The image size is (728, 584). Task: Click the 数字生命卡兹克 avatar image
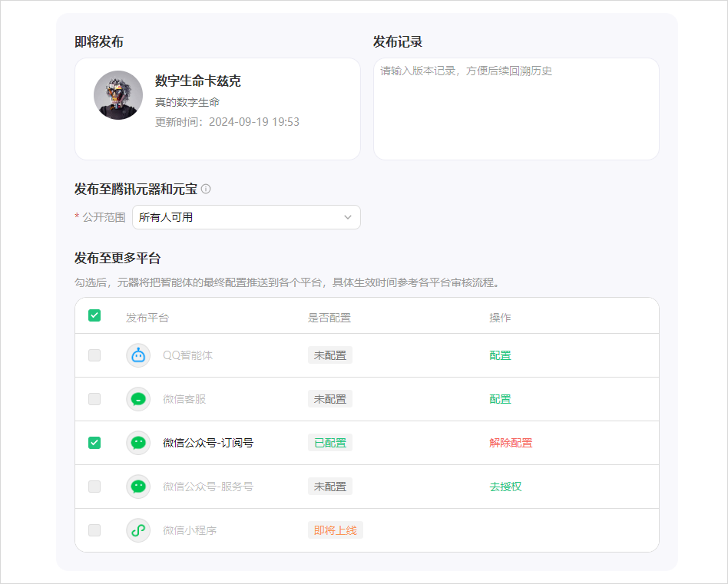tap(118, 95)
